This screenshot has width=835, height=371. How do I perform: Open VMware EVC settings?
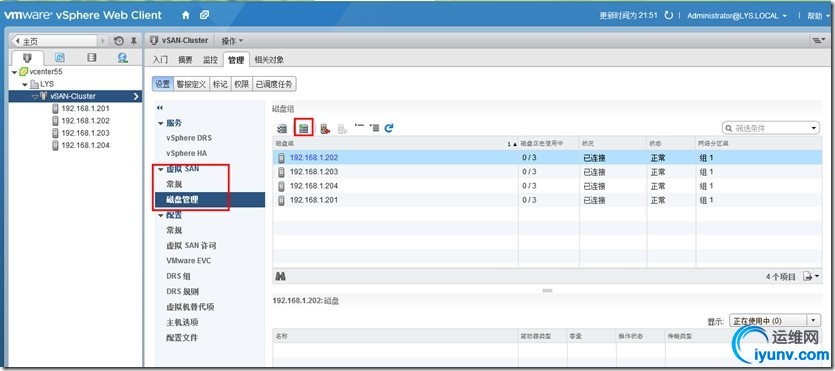(x=188, y=261)
